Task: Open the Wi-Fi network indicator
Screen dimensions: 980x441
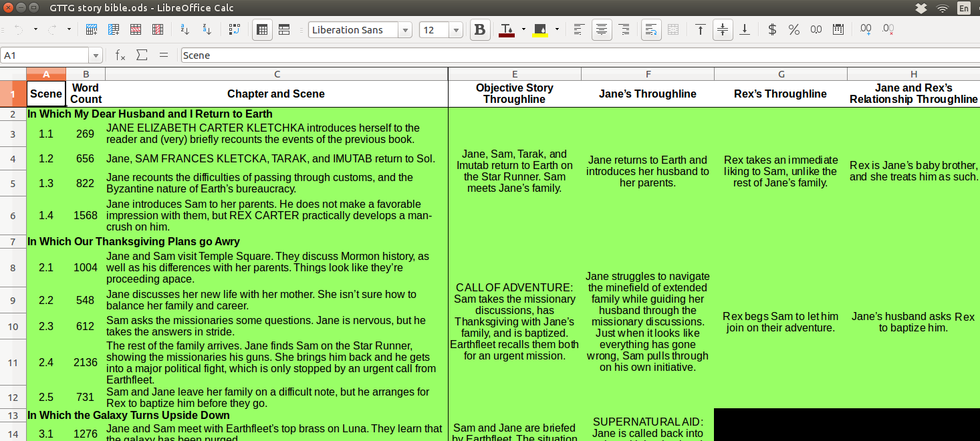Action: point(943,9)
